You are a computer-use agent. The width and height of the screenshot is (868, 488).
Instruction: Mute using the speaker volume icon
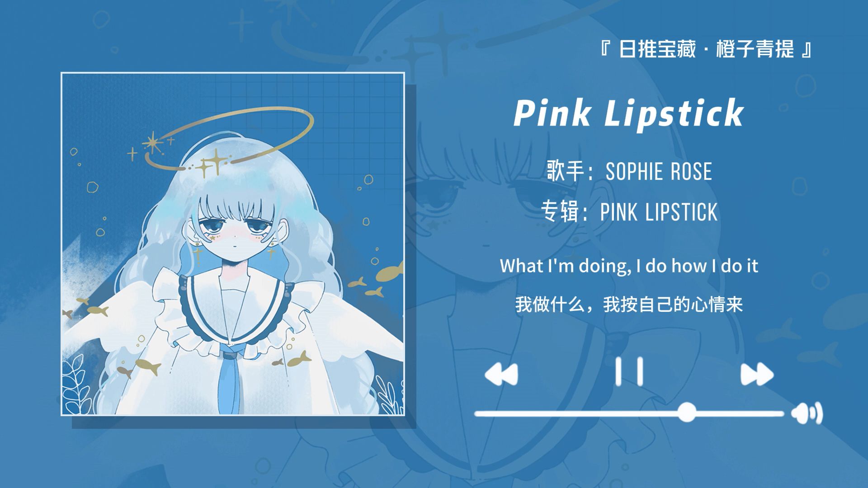click(x=807, y=414)
